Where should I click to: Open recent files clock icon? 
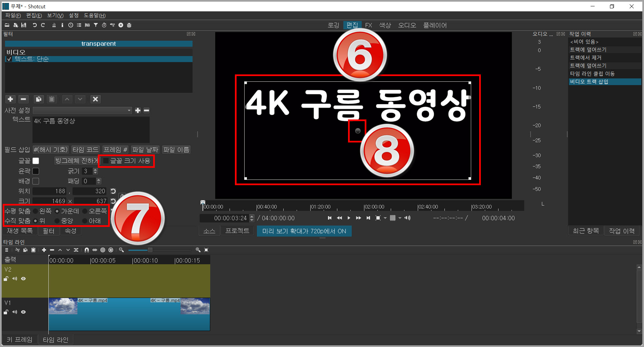pos(71,25)
